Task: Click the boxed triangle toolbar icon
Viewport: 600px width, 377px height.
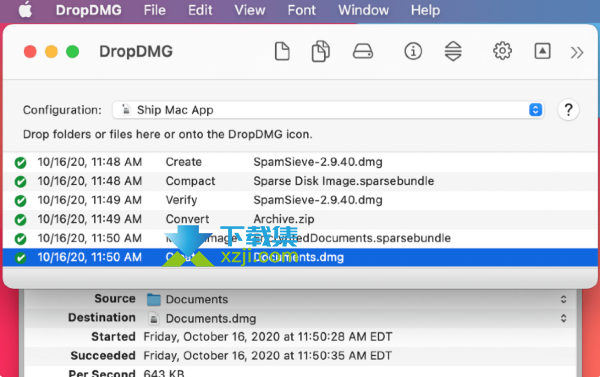Action: pos(542,51)
